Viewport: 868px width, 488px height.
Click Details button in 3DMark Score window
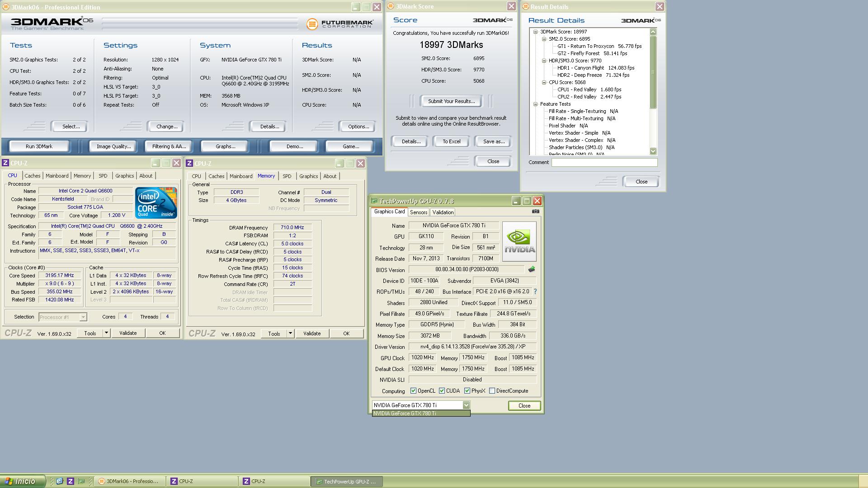411,141
